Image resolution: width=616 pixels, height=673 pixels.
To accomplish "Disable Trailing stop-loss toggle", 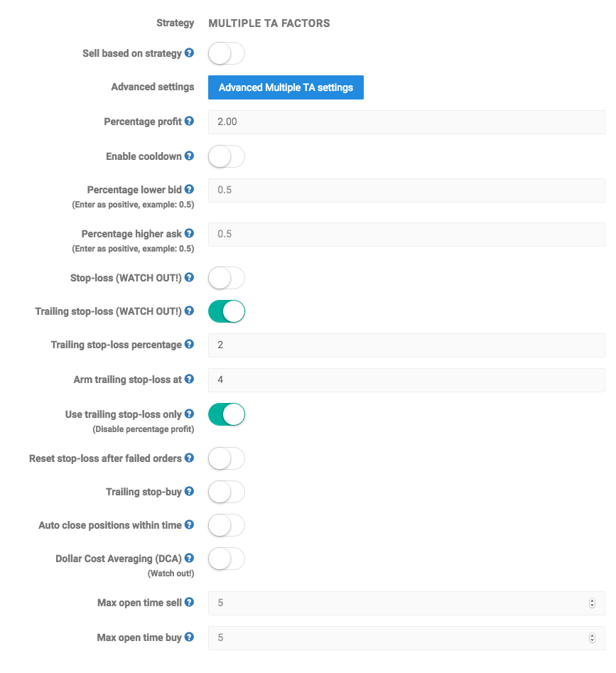I will click(x=227, y=311).
